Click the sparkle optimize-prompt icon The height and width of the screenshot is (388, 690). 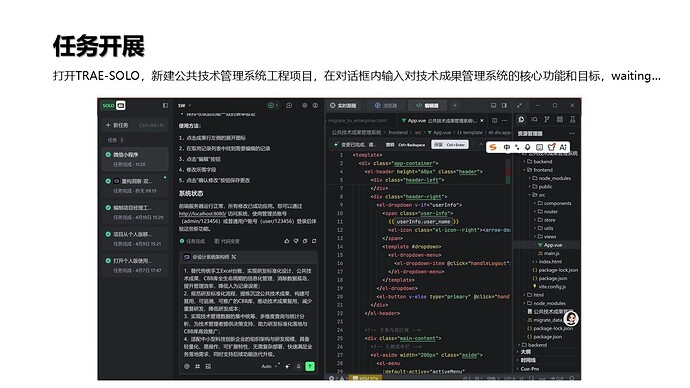287,366
